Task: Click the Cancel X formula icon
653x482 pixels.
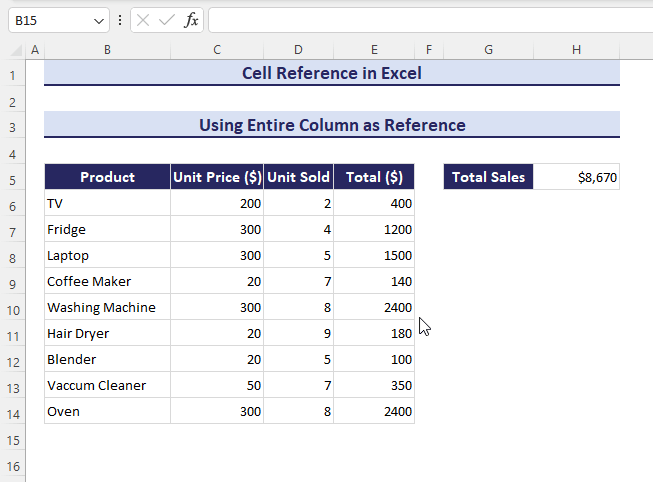Action: (143, 20)
